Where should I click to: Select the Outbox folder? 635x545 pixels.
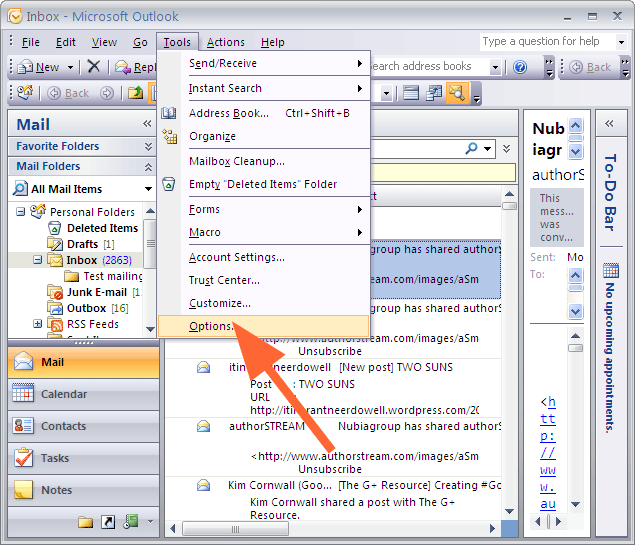[86, 308]
